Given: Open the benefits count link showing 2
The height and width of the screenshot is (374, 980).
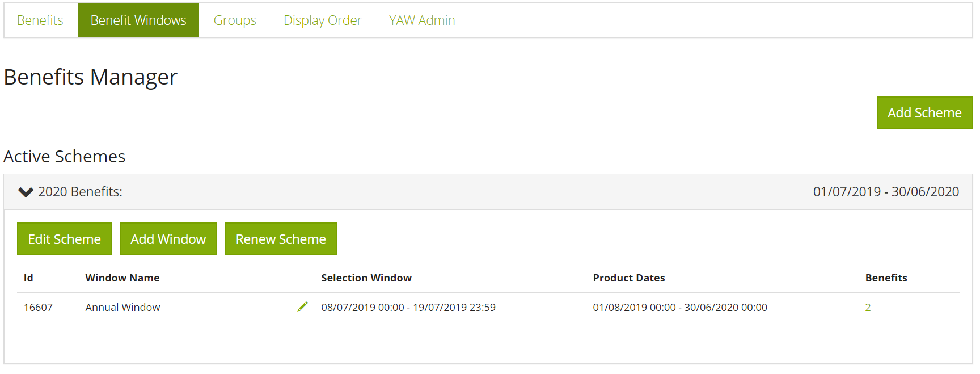Looking at the screenshot, I should [x=868, y=307].
